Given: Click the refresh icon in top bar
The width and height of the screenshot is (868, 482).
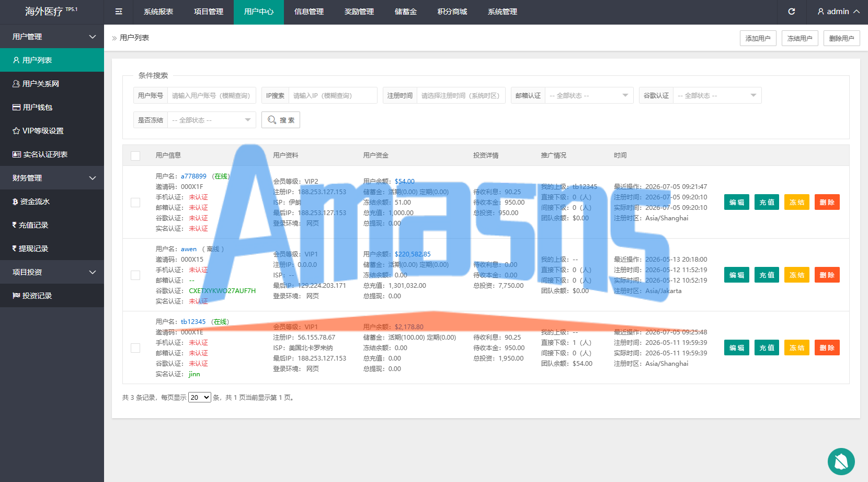Looking at the screenshot, I should (x=792, y=12).
